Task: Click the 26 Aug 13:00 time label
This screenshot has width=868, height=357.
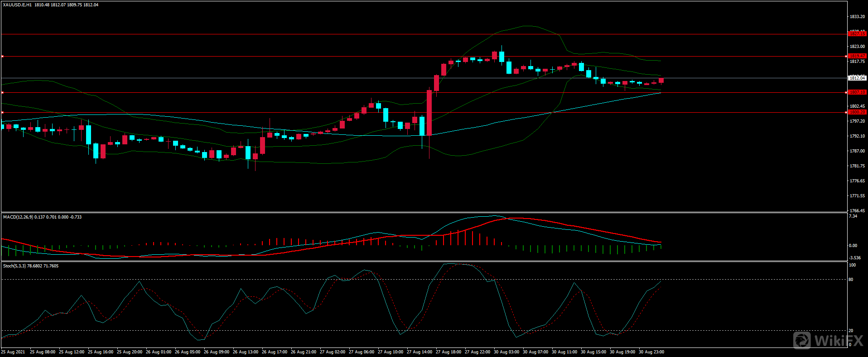Action: [246, 352]
